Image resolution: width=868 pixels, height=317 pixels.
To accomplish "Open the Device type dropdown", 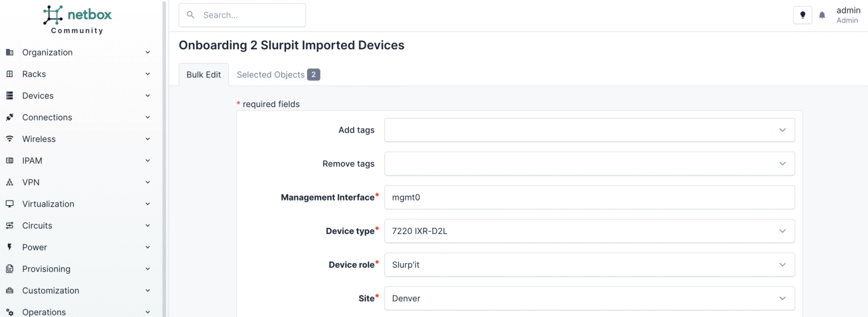I will pyautogui.click(x=589, y=231).
